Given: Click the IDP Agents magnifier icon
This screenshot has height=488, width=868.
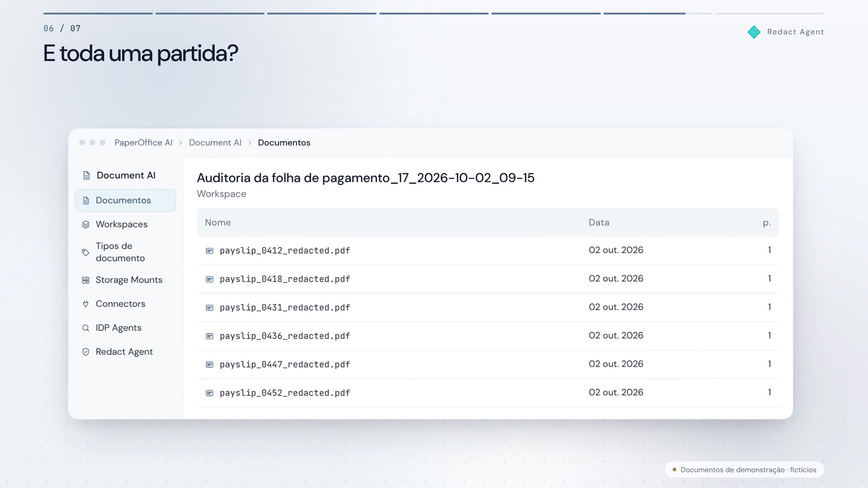Looking at the screenshot, I should point(86,328).
